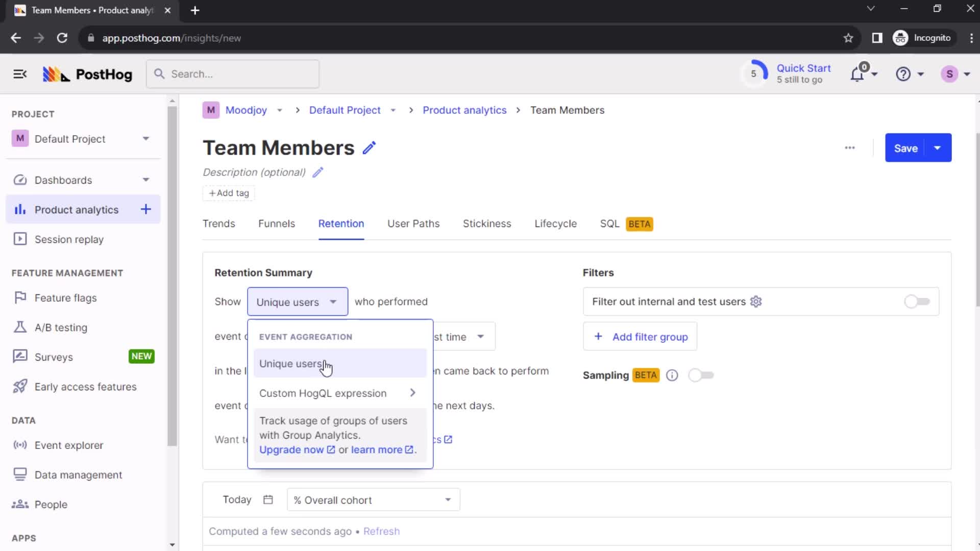
Task: Select the Retention tab
Action: pos(340,223)
